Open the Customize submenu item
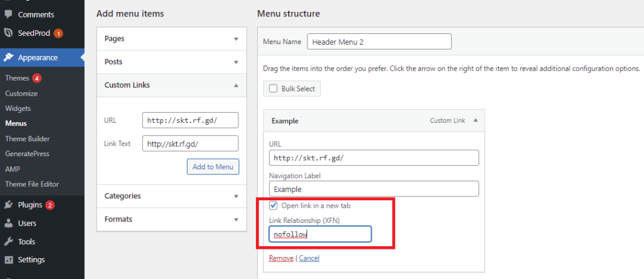This screenshot has height=279, width=644. (x=21, y=93)
